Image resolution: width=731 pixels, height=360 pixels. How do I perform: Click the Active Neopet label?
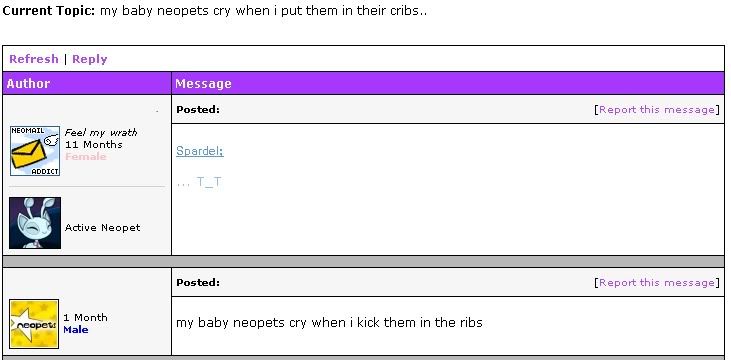103,228
